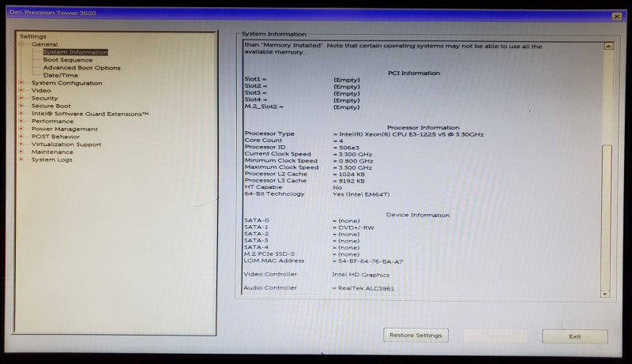Click the PCI Information heading

[414, 73]
